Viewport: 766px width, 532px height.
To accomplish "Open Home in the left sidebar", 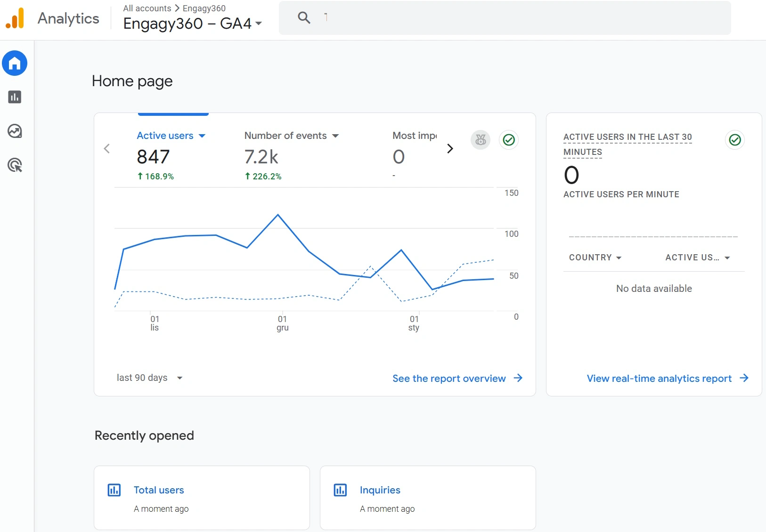I will pos(15,63).
